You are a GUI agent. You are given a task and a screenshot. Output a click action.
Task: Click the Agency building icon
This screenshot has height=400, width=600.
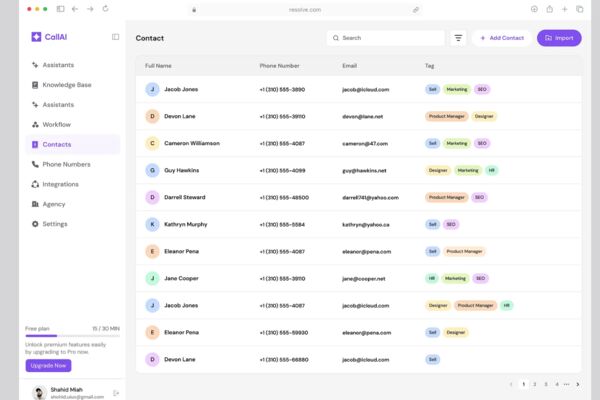[x=35, y=204]
